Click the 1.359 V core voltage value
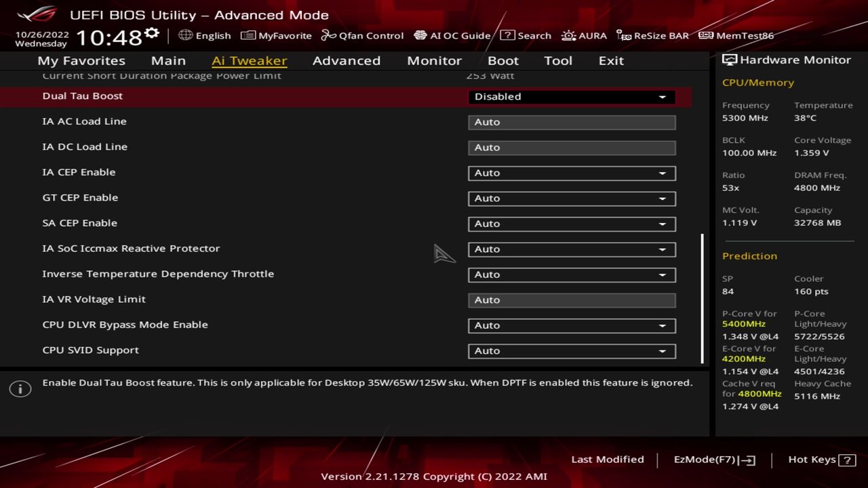 (812, 153)
